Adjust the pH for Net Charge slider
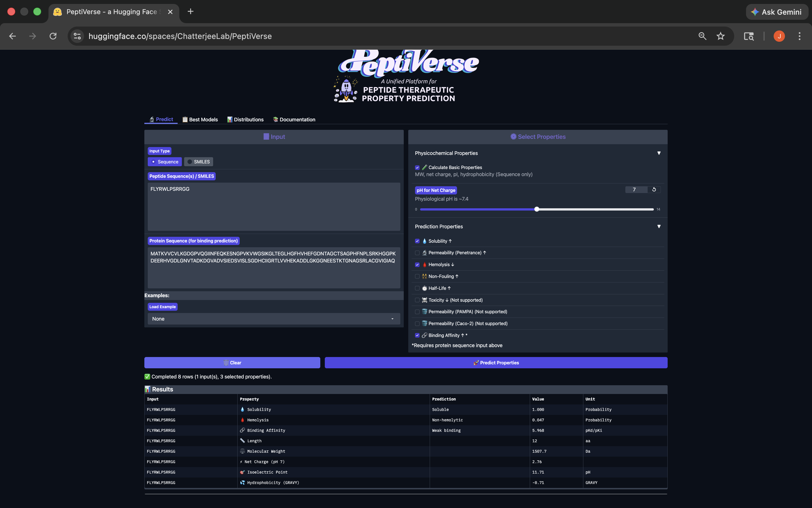 click(537, 209)
